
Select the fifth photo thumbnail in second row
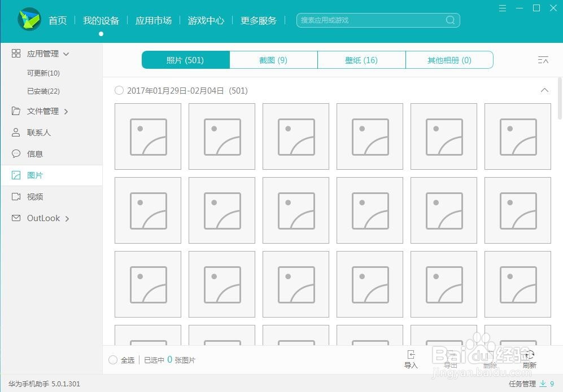444,210
